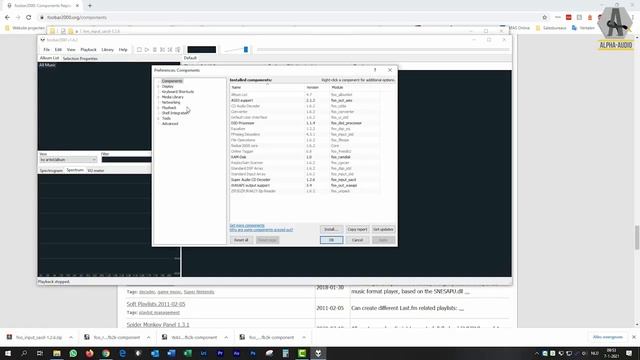Click the foobar2000 seek bar
This screenshot has height=360, width=640.
(x=383, y=49)
